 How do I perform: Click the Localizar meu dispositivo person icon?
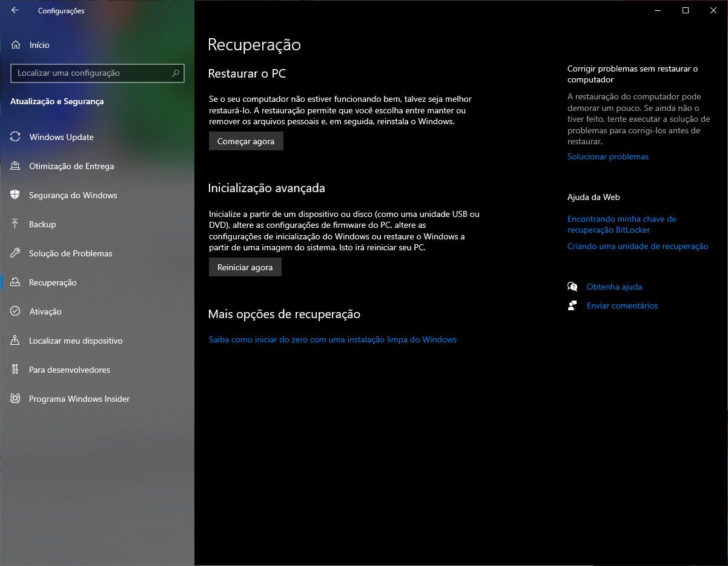(x=16, y=341)
